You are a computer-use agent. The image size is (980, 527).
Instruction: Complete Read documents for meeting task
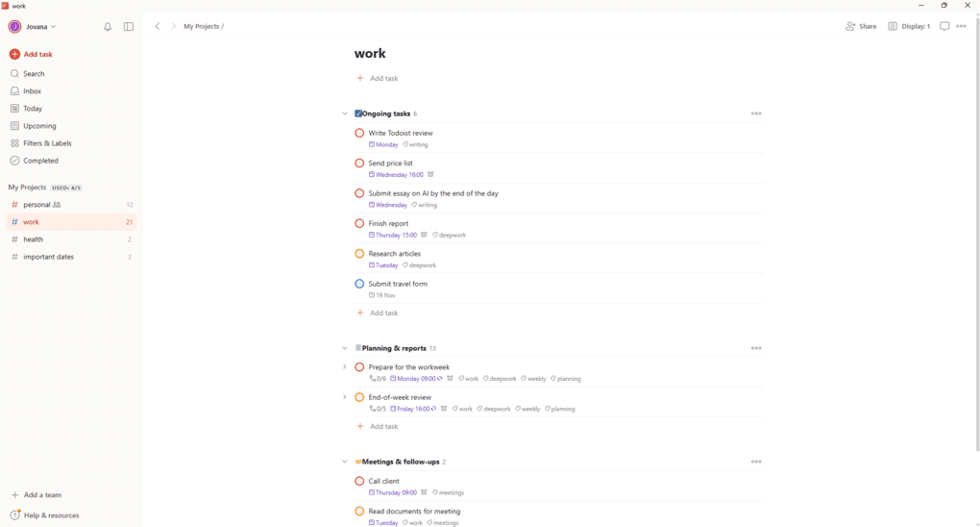click(359, 512)
